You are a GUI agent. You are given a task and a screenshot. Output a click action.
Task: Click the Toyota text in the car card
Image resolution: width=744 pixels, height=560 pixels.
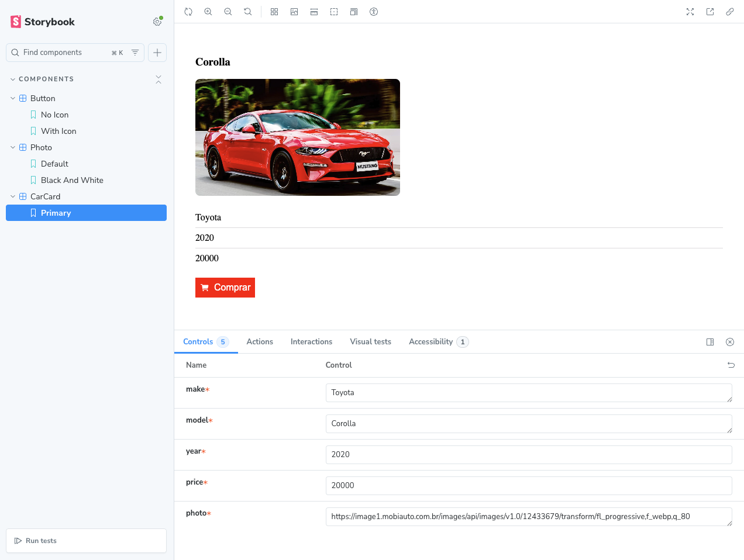(x=208, y=217)
